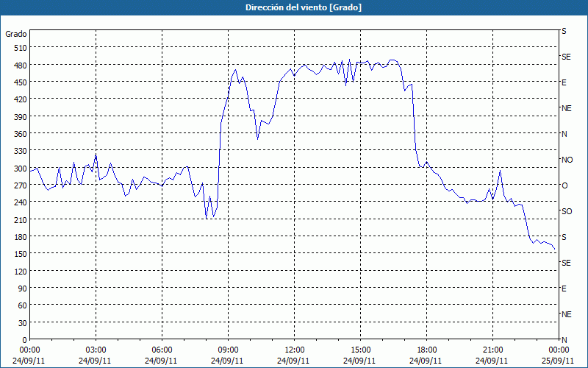Choose the 240 tick on the left axis

point(21,202)
